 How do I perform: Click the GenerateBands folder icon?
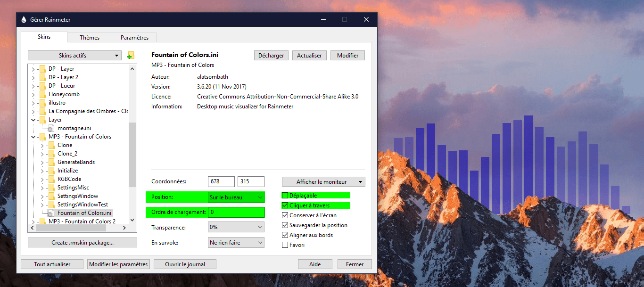coord(51,162)
